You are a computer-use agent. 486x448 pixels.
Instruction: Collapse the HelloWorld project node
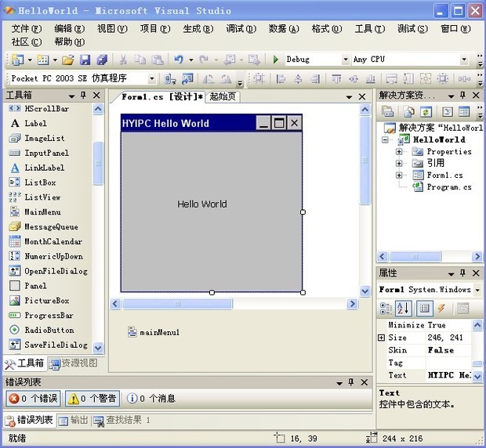click(x=385, y=140)
